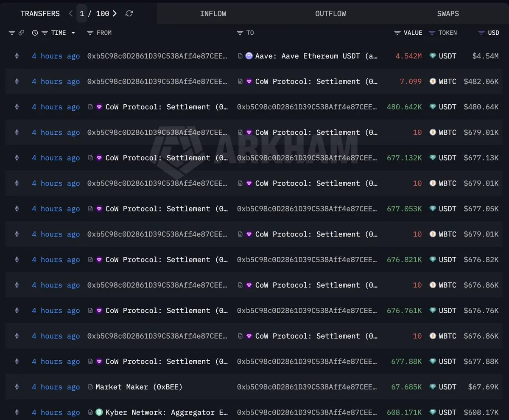
Task: Open the TO column filter
Action: (x=240, y=33)
